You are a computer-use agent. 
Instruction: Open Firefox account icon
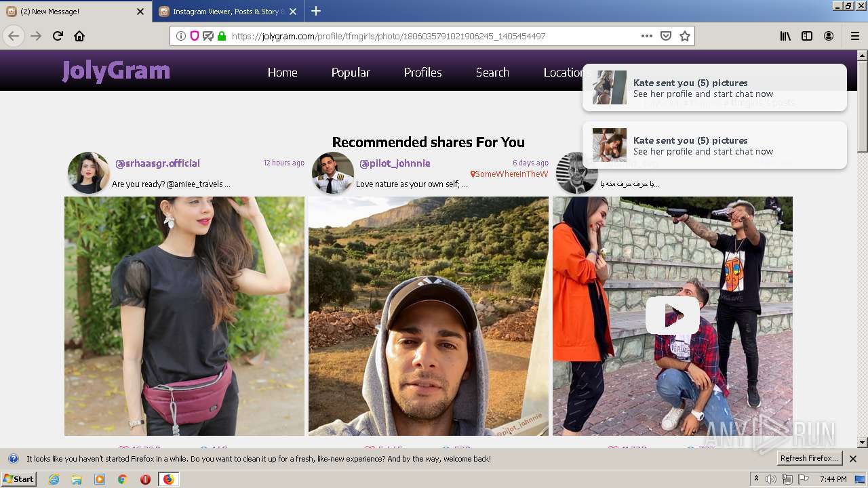click(x=829, y=36)
